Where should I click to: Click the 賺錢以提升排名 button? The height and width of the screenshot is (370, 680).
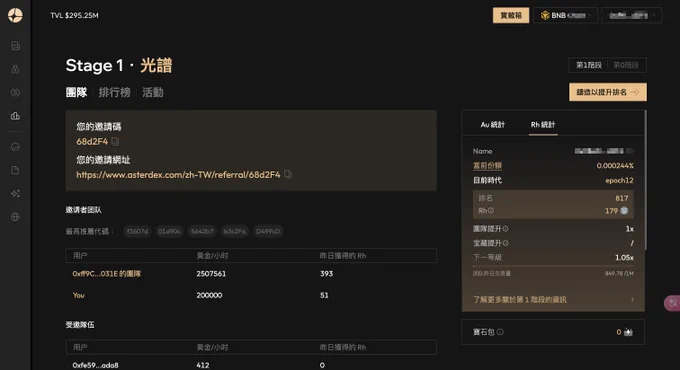coord(608,92)
